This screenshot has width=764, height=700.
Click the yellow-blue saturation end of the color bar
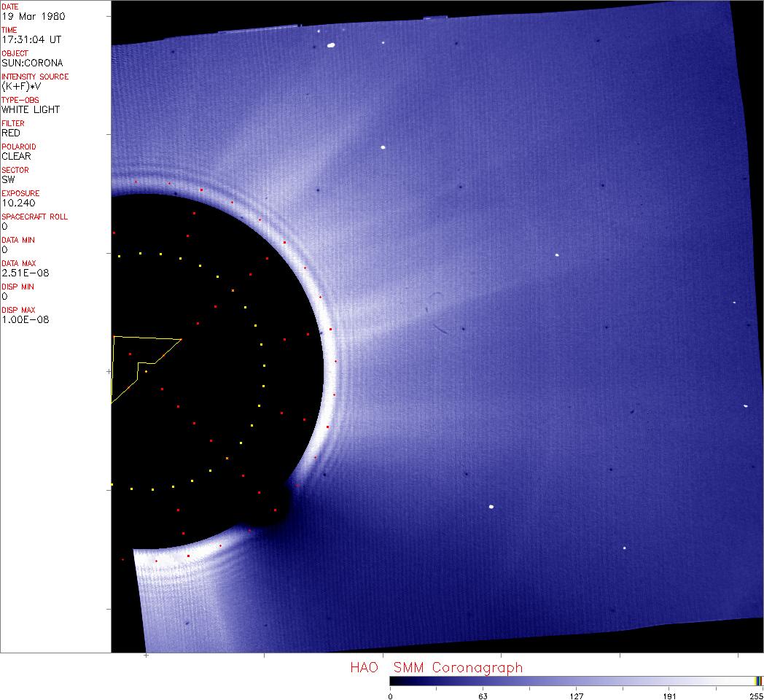coord(758,680)
